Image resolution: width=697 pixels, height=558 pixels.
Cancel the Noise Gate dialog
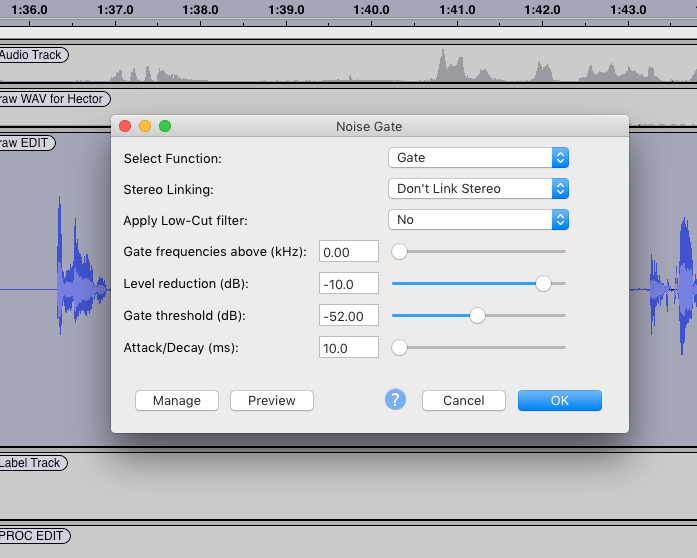point(463,401)
